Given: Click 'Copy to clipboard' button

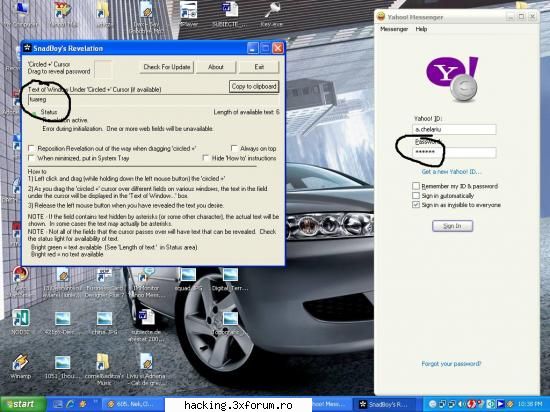Looking at the screenshot, I should [254, 86].
